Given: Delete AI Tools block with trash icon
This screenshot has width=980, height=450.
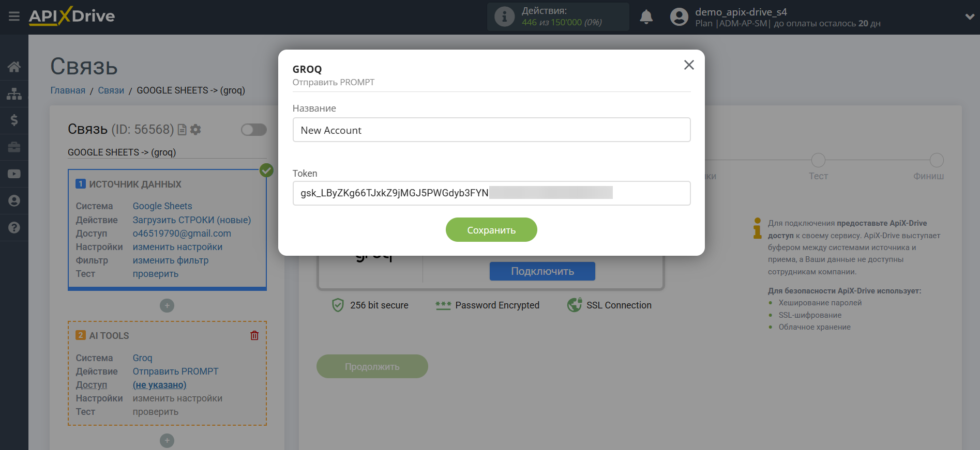Looking at the screenshot, I should 254,335.
